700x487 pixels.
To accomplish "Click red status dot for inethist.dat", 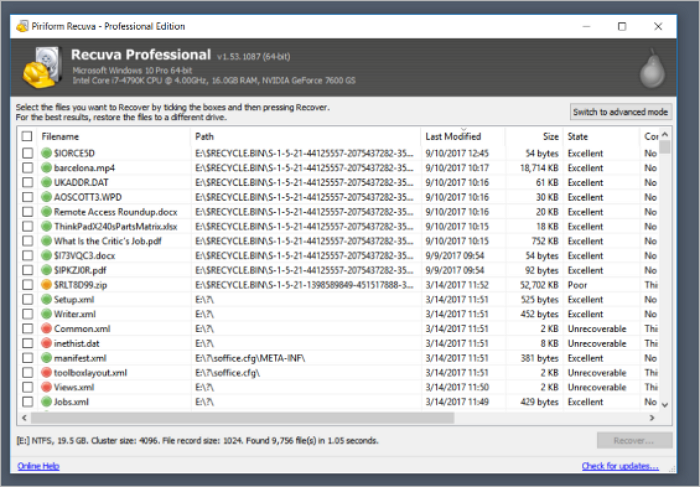I will coord(46,343).
